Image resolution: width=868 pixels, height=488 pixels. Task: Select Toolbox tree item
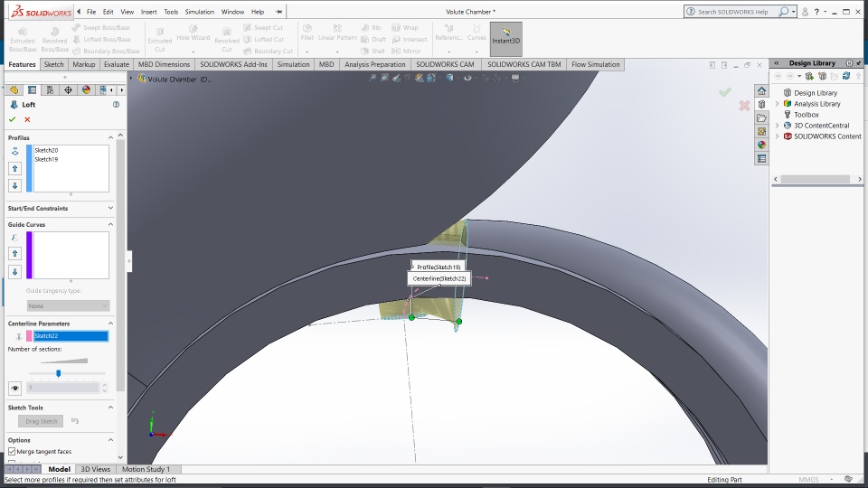point(806,115)
